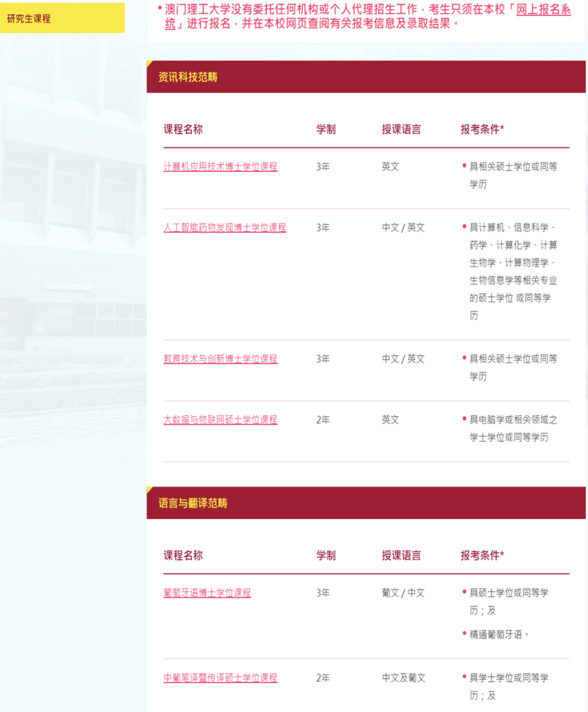Click 授课语言 header in 语言与翻译 table
The width and height of the screenshot is (588, 712).
[401, 555]
